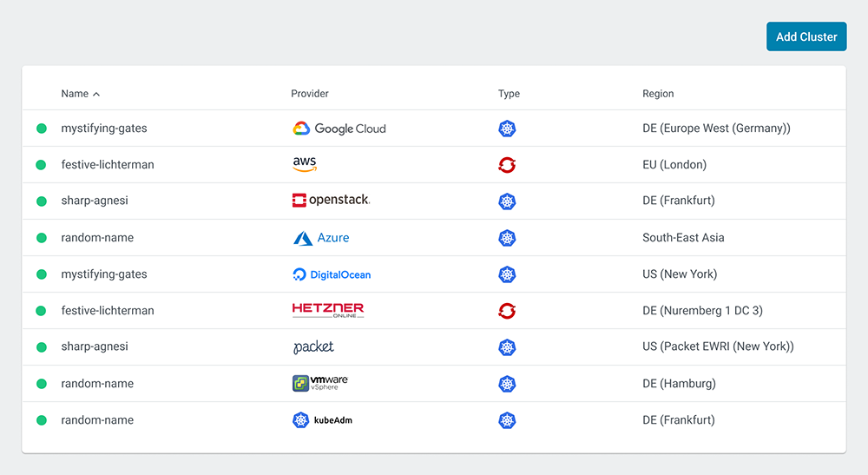
Task: Click the Kubernetes type icon in Azure row
Action: pos(507,238)
